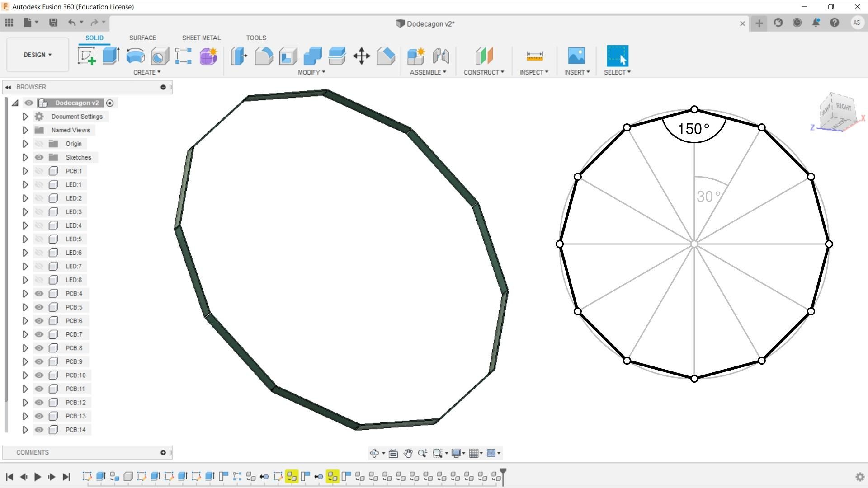Open the SHEET METAL tab
868x488 pixels.
click(x=201, y=38)
